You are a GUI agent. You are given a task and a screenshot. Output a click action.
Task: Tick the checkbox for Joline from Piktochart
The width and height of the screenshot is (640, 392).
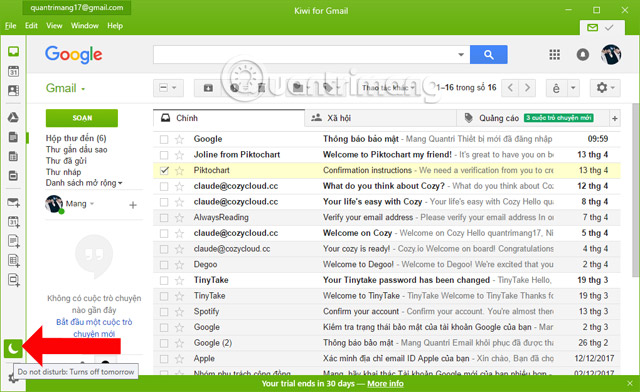[x=164, y=155]
